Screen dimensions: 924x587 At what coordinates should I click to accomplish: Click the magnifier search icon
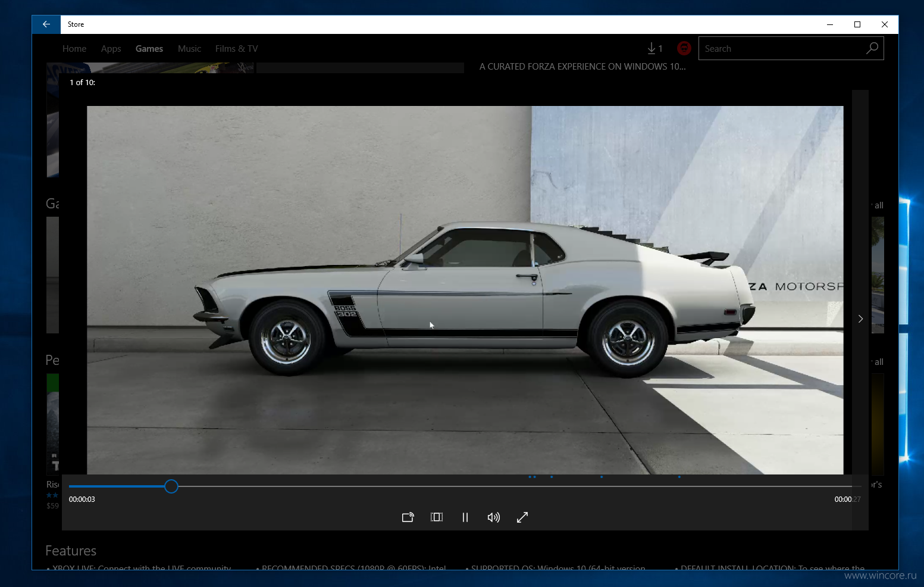pyautogui.click(x=872, y=48)
